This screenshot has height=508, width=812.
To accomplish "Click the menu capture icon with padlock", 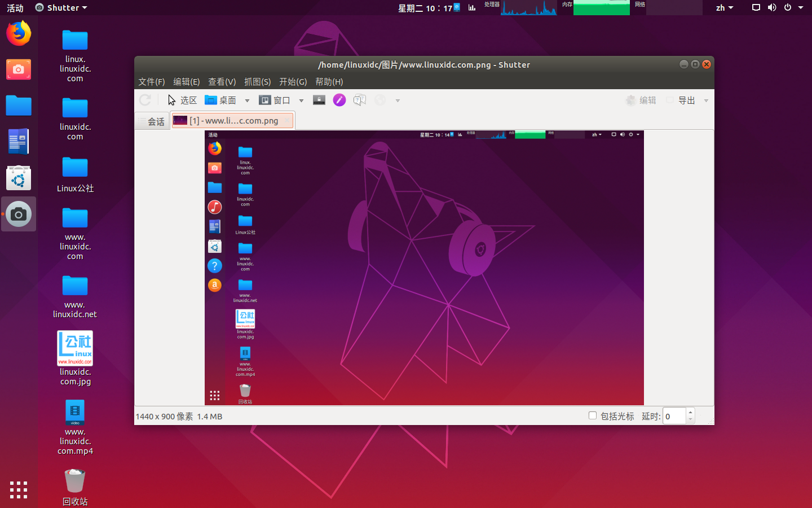I will pyautogui.click(x=319, y=100).
